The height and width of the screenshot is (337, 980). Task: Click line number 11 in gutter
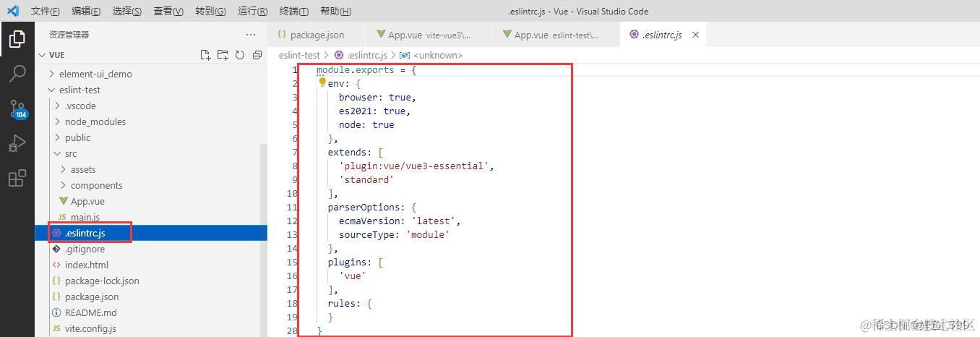(x=292, y=208)
